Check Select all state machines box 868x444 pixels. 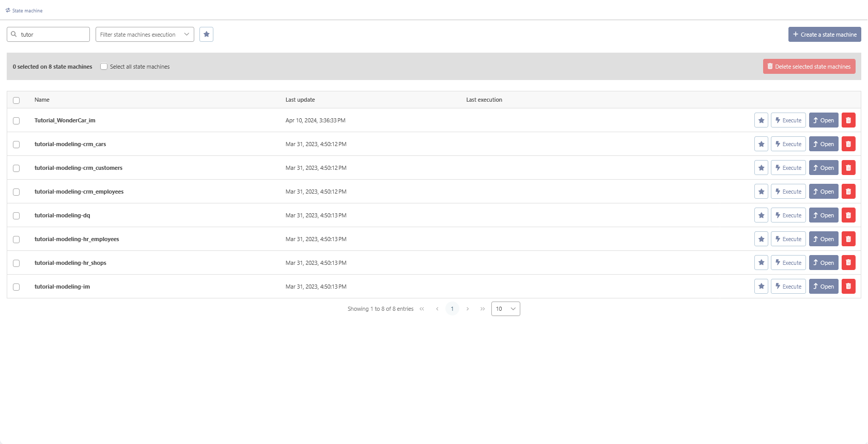pyautogui.click(x=104, y=67)
